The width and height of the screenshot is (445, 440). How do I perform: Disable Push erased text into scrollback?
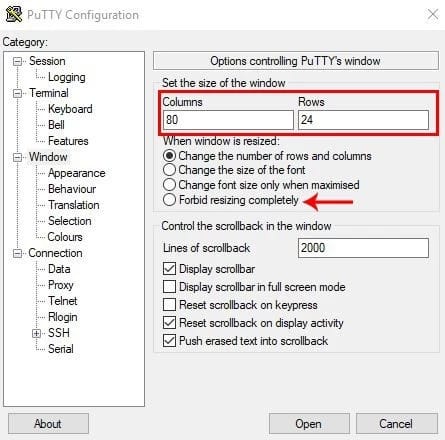point(169,341)
